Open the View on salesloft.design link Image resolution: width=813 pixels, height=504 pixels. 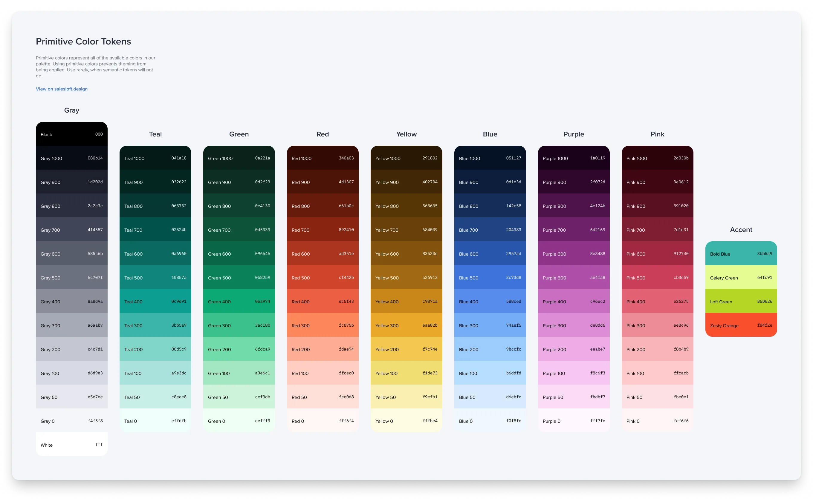click(62, 89)
